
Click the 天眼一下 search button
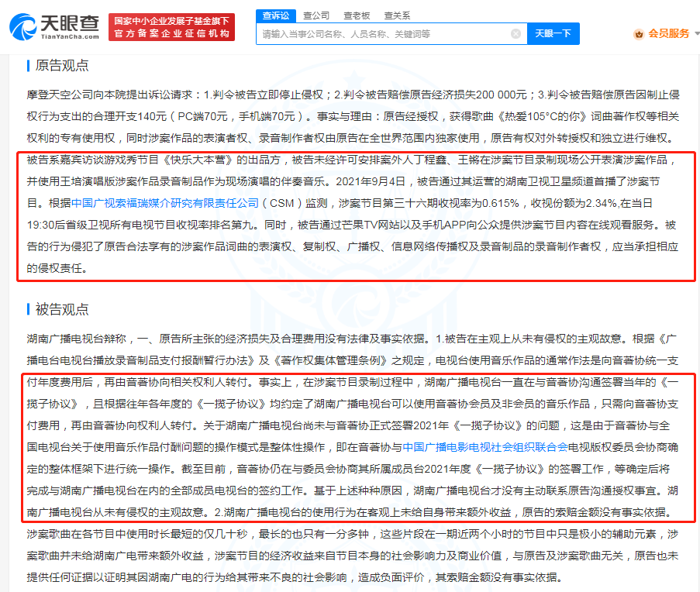pos(553,34)
